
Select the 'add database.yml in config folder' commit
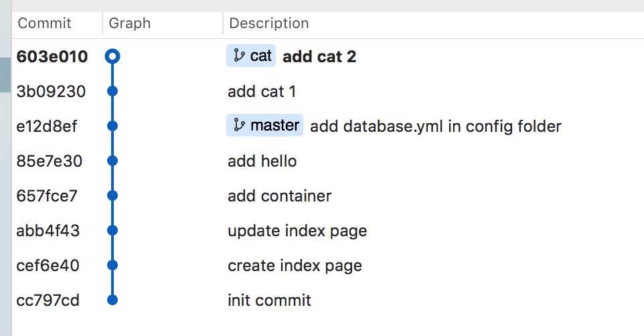point(436,126)
